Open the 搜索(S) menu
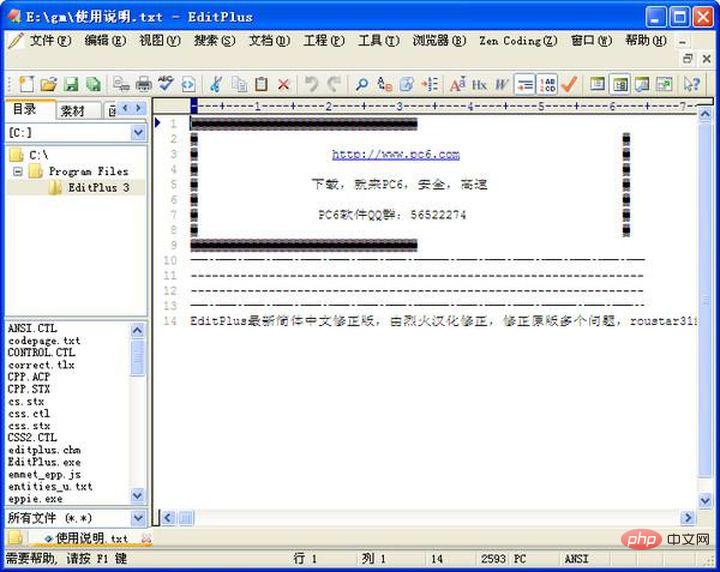 214,41
